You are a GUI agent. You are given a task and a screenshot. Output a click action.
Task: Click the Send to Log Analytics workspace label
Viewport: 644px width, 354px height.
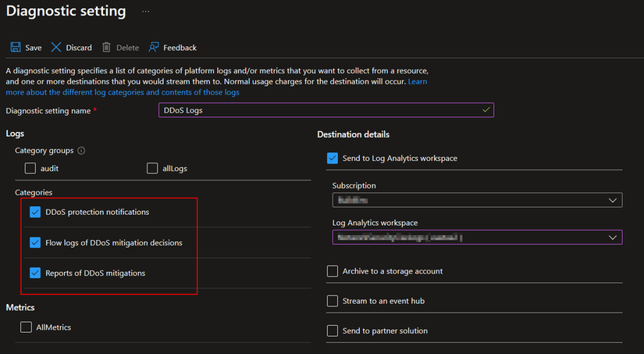400,159
